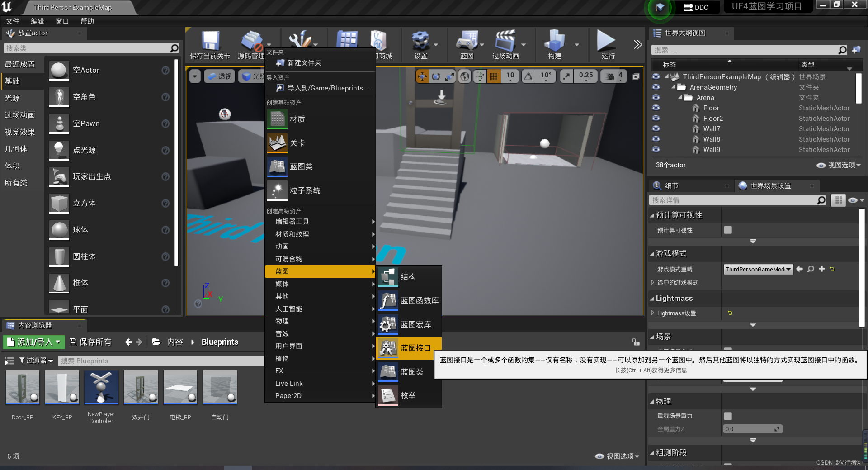
Task: Select Material (材质) basic asset
Action: pos(320,119)
